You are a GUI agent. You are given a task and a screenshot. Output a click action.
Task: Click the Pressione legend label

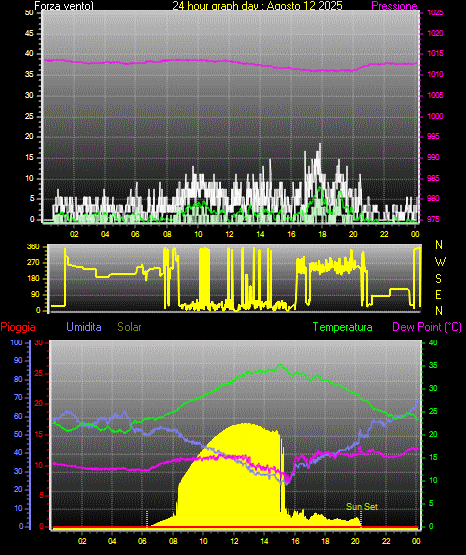point(394,6)
